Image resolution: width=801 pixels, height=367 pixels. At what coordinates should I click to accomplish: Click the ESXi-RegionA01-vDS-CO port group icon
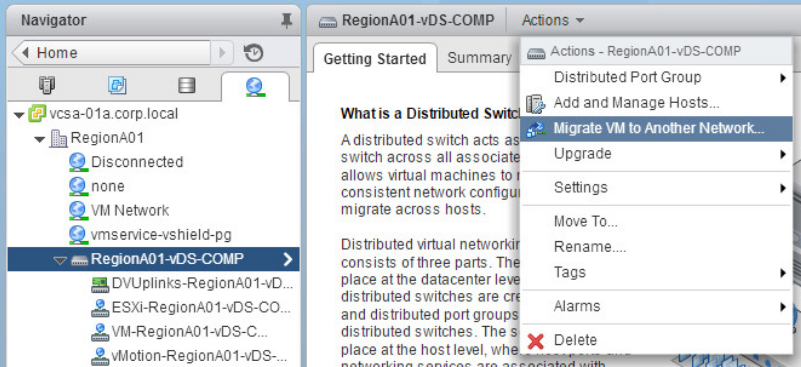click(100, 308)
